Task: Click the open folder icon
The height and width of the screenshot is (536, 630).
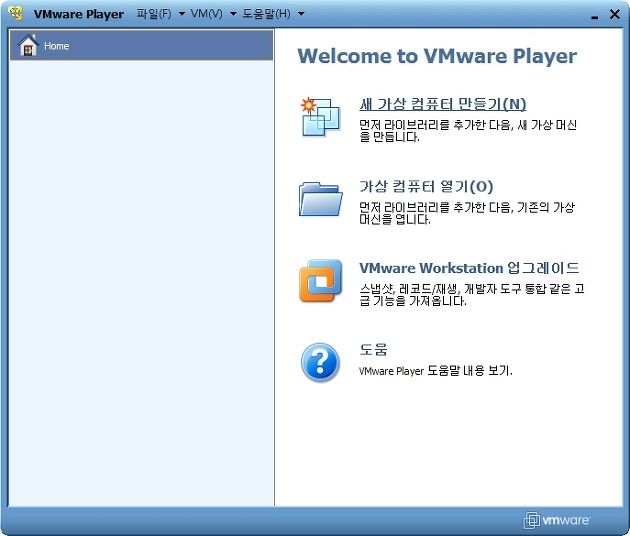Action: tap(321, 199)
